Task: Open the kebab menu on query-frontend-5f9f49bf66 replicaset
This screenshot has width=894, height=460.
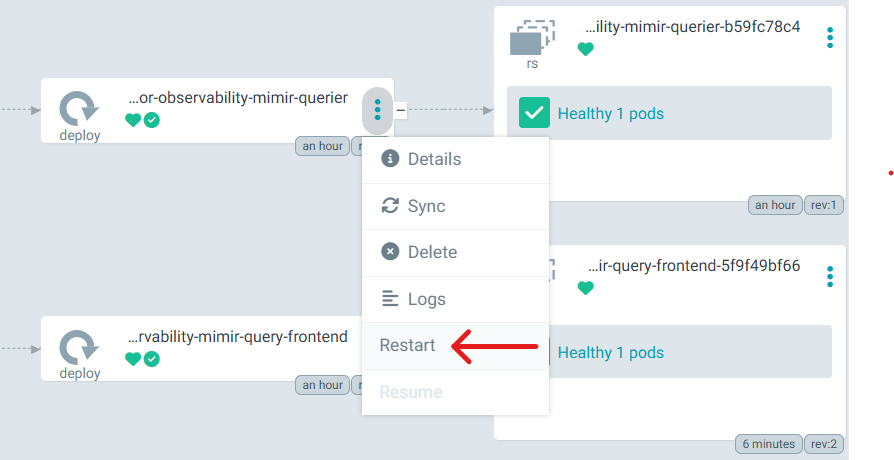Action: click(830, 276)
